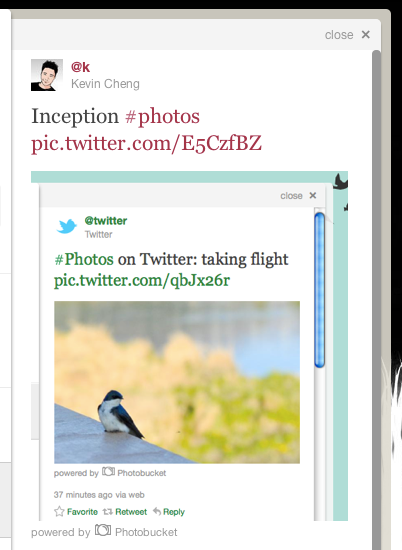The height and width of the screenshot is (550, 402).
Task: Click the outer close X icon
Action: click(x=366, y=34)
